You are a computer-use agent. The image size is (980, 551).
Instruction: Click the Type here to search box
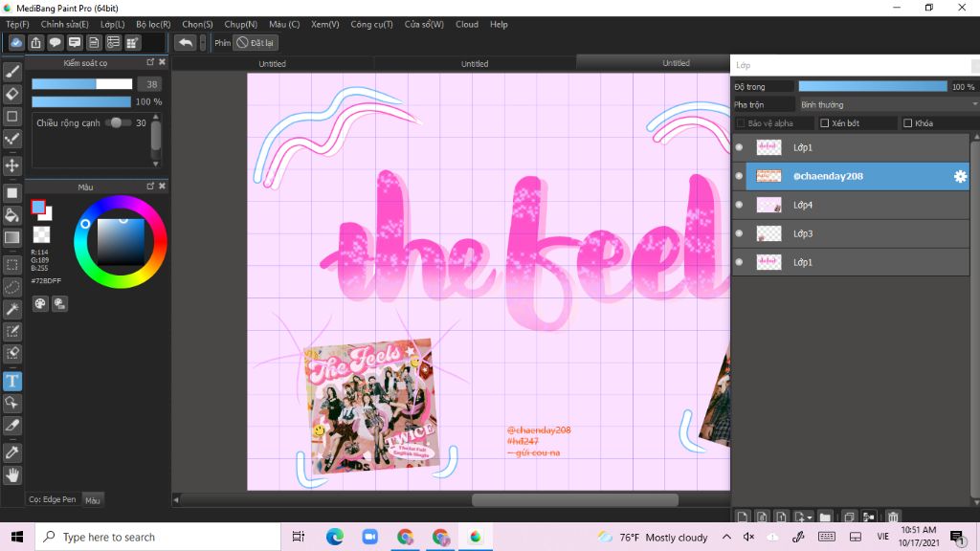tap(158, 537)
